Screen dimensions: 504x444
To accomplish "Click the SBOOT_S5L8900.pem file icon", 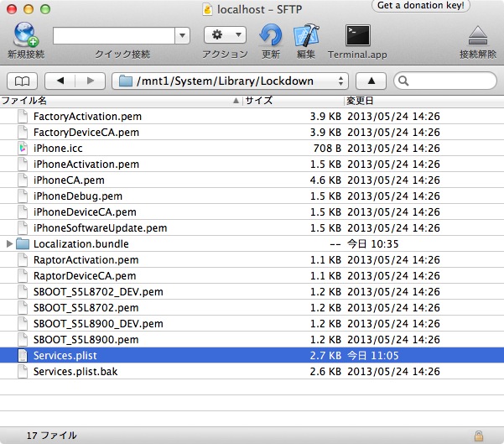I will tap(23, 340).
